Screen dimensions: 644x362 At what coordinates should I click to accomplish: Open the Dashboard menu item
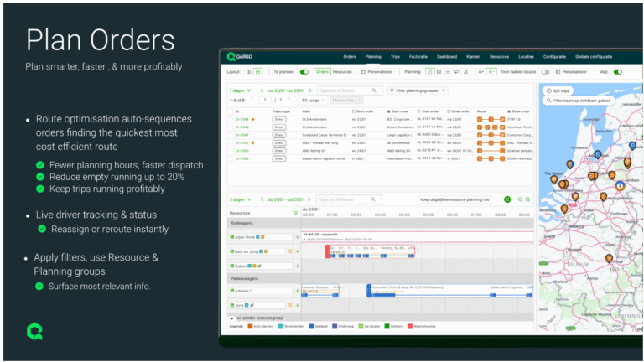(447, 57)
